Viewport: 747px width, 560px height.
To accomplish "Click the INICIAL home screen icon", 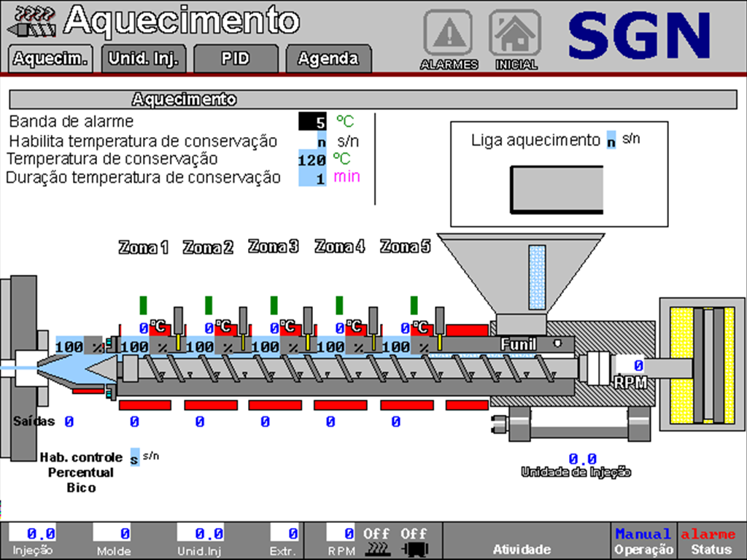I will pos(516,33).
